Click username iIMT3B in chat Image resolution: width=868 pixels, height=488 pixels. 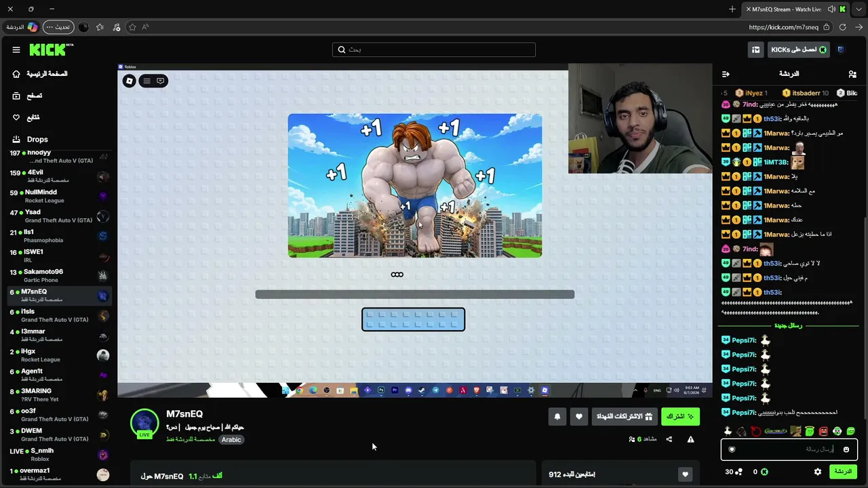(x=776, y=163)
